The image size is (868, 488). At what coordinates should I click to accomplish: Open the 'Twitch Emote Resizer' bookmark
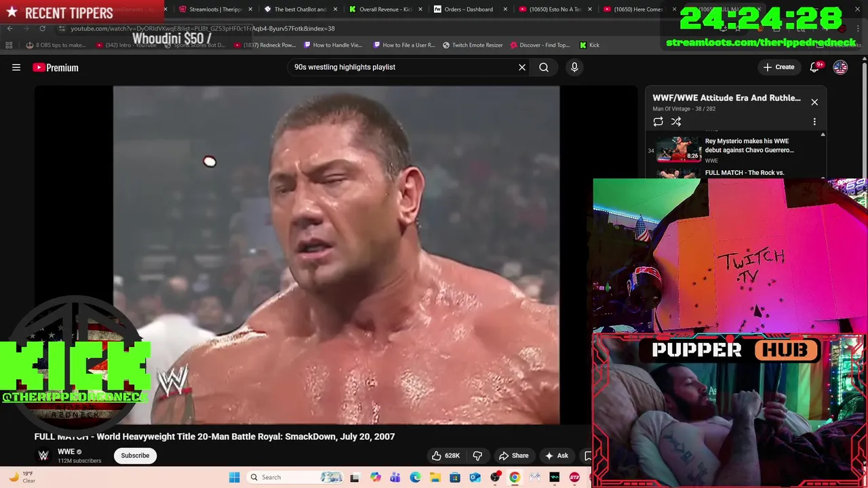click(x=473, y=45)
